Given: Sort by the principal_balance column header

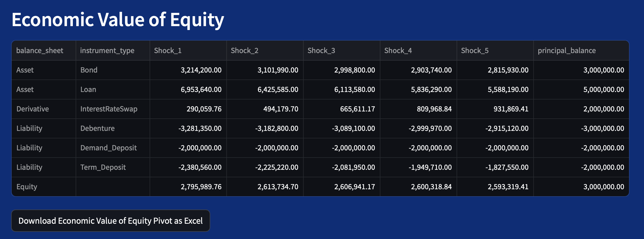Looking at the screenshot, I should click(567, 51).
